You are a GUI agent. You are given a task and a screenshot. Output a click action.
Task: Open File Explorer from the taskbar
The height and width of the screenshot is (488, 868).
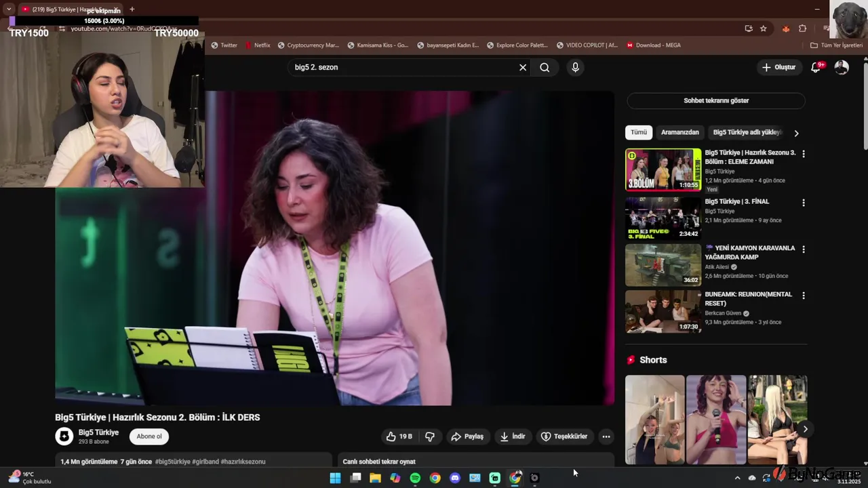[375, 478]
